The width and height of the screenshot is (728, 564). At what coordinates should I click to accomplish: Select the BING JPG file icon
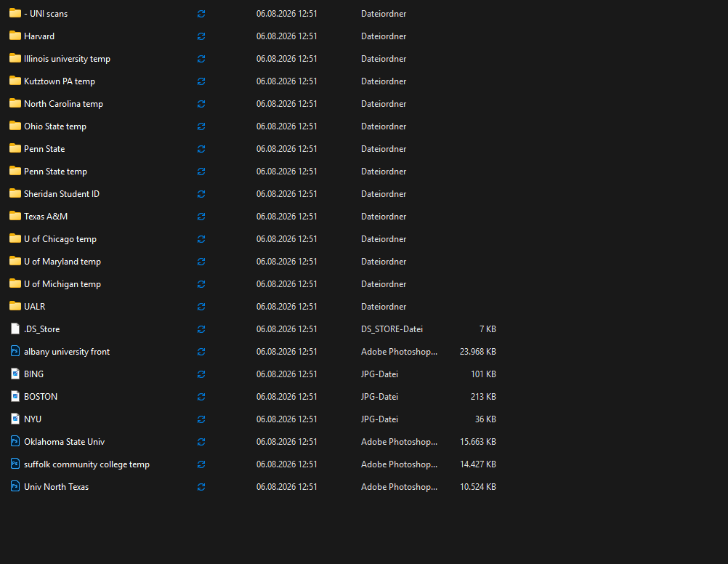click(15, 374)
